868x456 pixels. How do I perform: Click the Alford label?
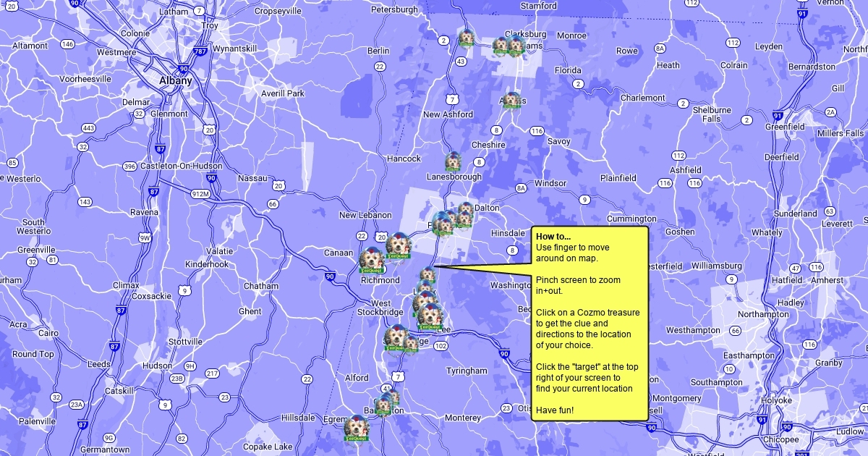click(357, 378)
